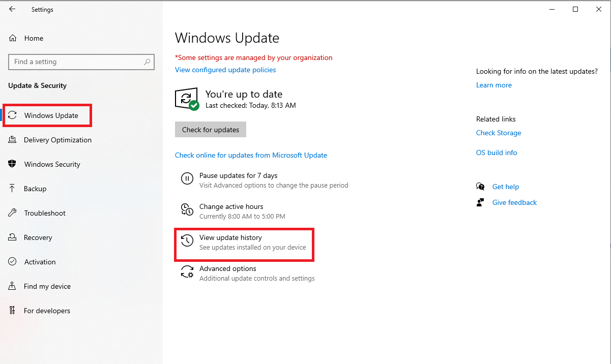Click the update status icon with green checkmark
Screen dimensions: 611x364
point(187,99)
